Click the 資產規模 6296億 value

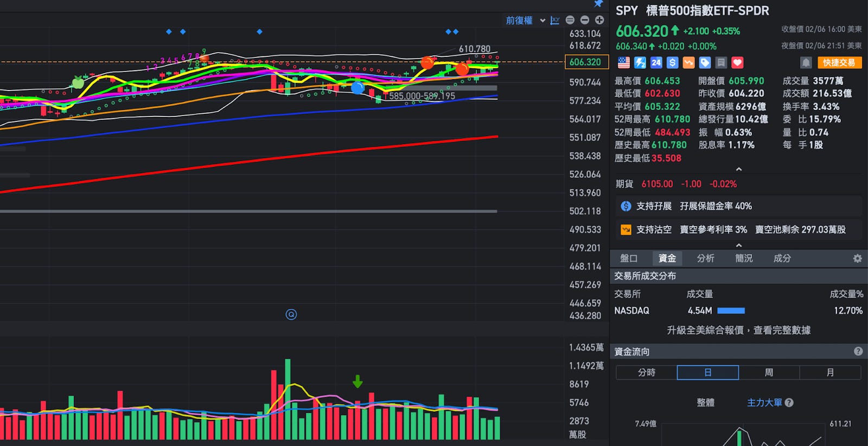click(751, 107)
